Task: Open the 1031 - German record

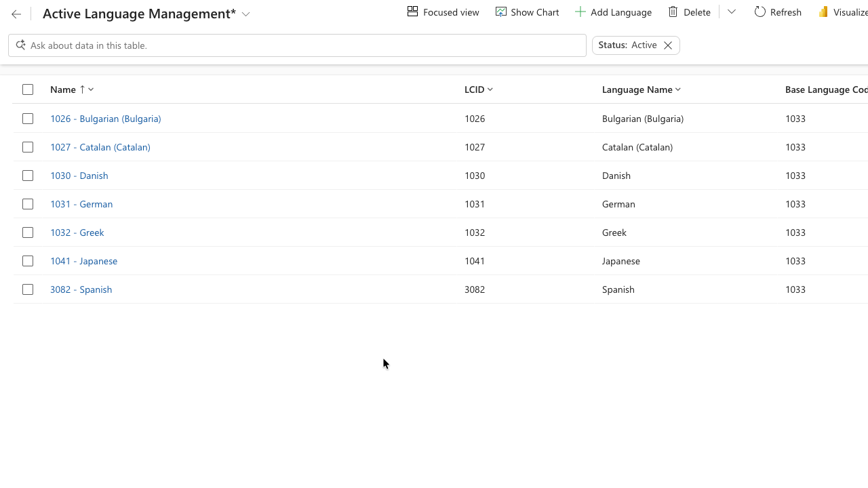Action: pyautogui.click(x=81, y=204)
